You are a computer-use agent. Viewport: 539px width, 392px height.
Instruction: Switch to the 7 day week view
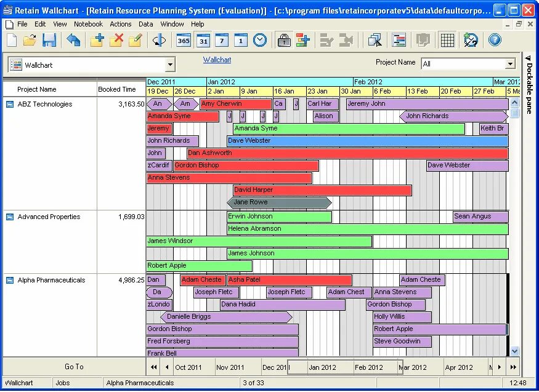pos(222,41)
